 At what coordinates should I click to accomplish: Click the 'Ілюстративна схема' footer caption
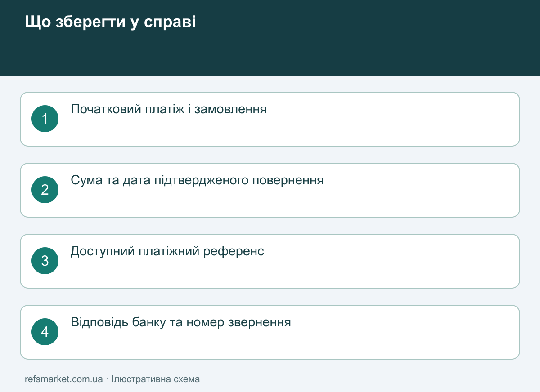156,379
